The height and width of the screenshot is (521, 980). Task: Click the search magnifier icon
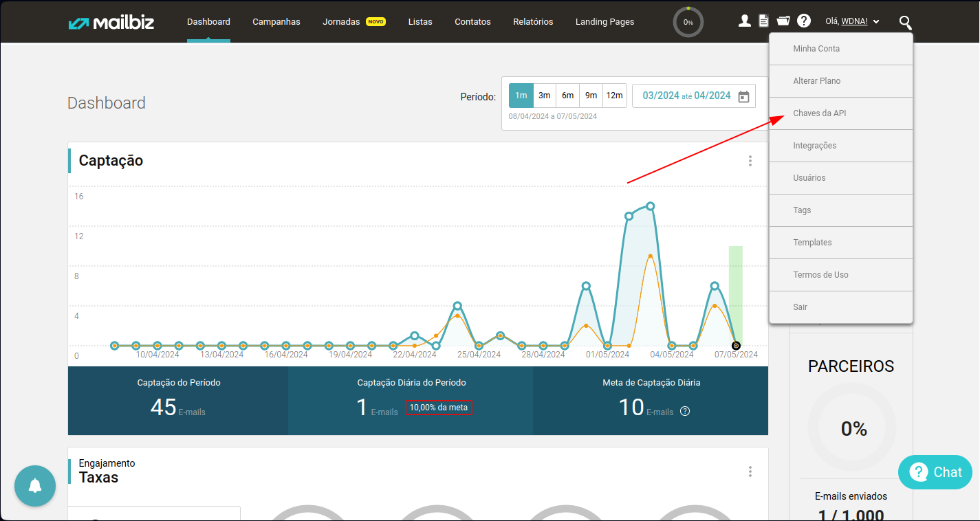click(x=905, y=23)
